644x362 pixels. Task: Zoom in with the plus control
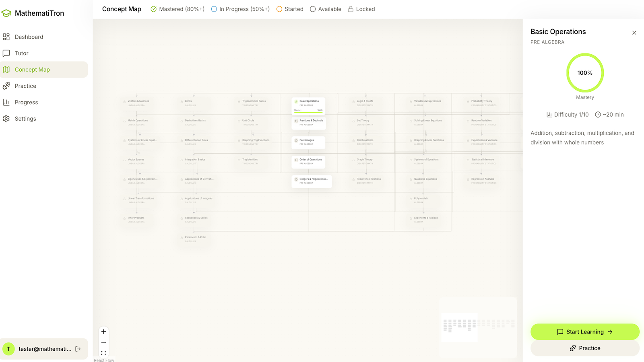(x=103, y=332)
